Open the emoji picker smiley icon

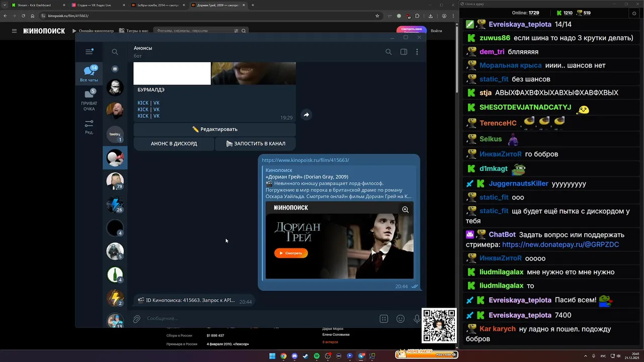(x=400, y=318)
